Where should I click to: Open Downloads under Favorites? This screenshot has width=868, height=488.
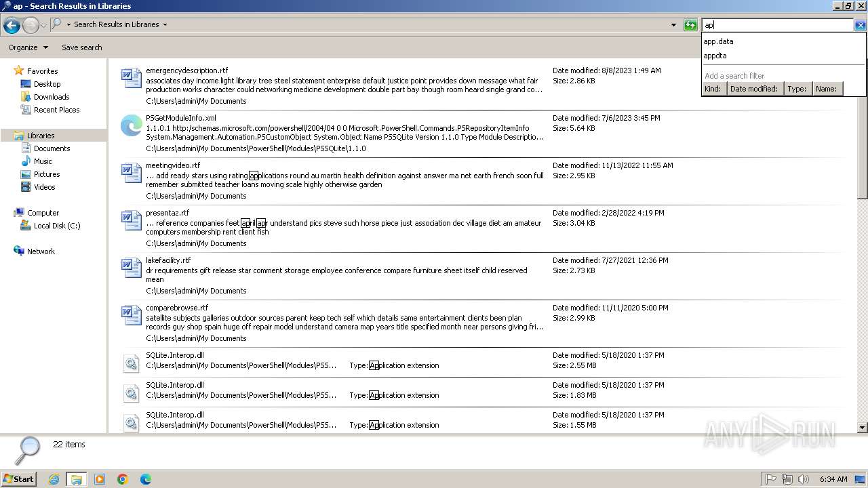click(52, 97)
